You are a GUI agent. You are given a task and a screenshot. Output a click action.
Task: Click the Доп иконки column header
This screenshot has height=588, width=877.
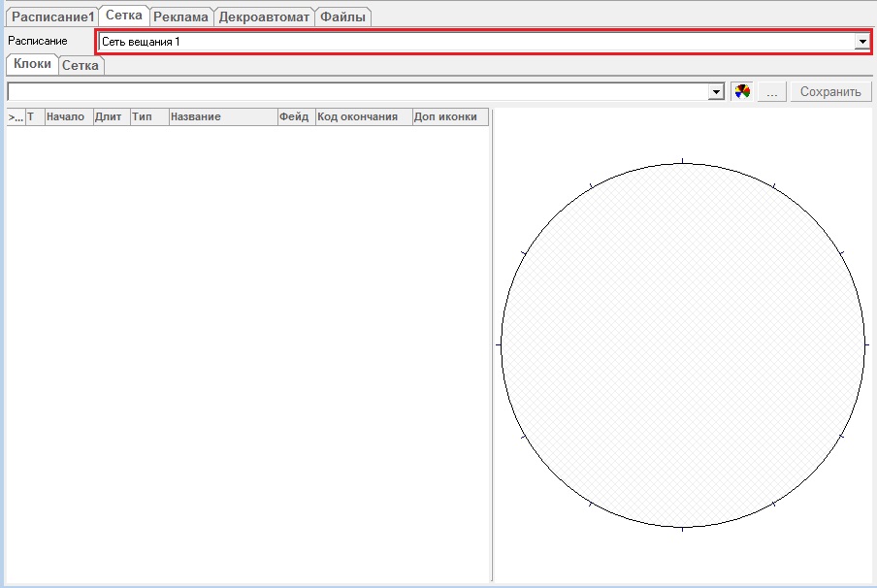click(450, 117)
